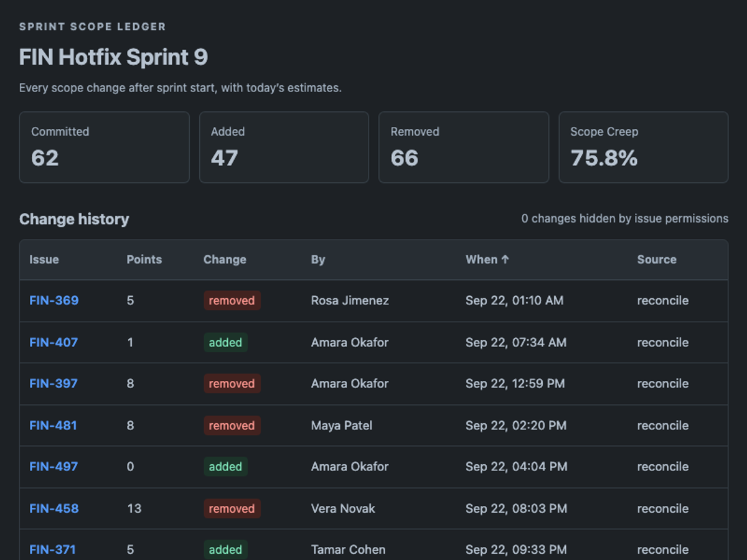747x560 pixels.
Task: Click the Source column header
Action: (x=657, y=259)
